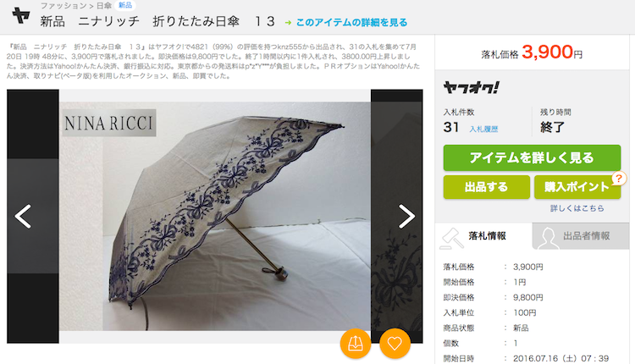
Task: Click the ヤフオク! logo
Action: [x=472, y=87]
